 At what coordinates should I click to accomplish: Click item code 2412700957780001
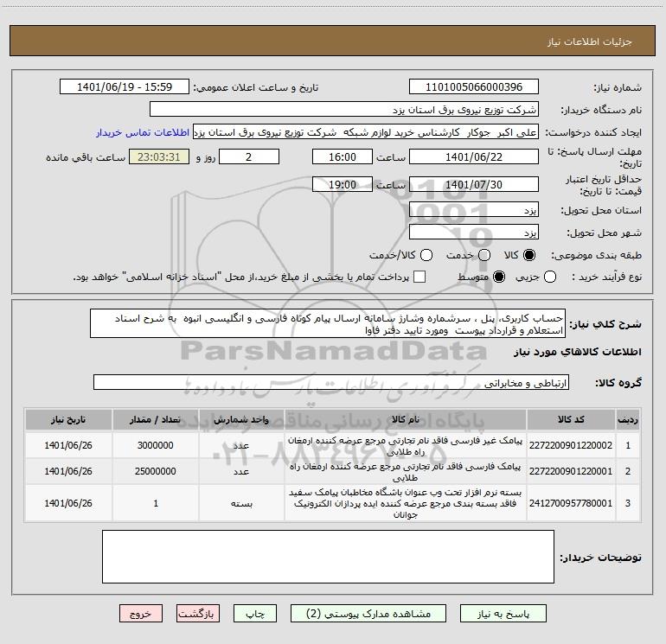(x=571, y=503)
